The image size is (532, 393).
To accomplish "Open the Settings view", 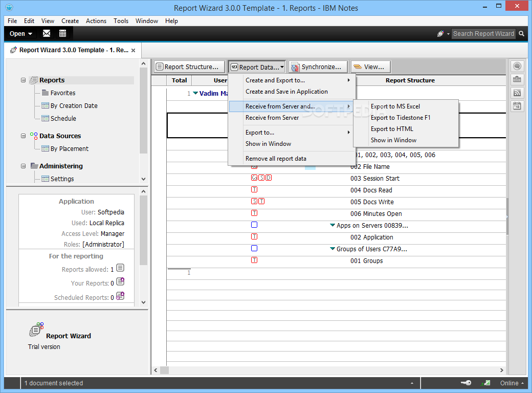I will click(62, 179).
